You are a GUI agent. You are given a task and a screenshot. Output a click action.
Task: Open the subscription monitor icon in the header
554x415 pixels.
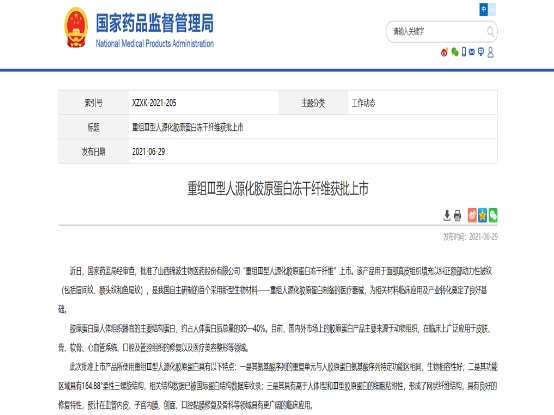[481, 52]
